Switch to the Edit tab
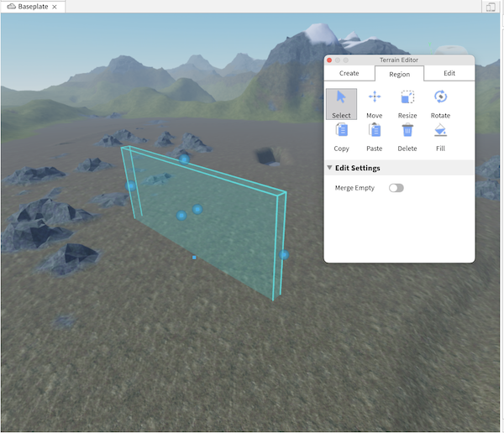The image size is (504, 433). point(449,73)
